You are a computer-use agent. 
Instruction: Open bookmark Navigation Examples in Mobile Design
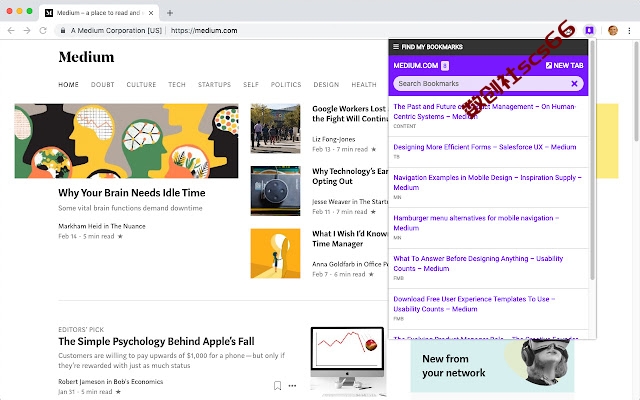[487, 182]
